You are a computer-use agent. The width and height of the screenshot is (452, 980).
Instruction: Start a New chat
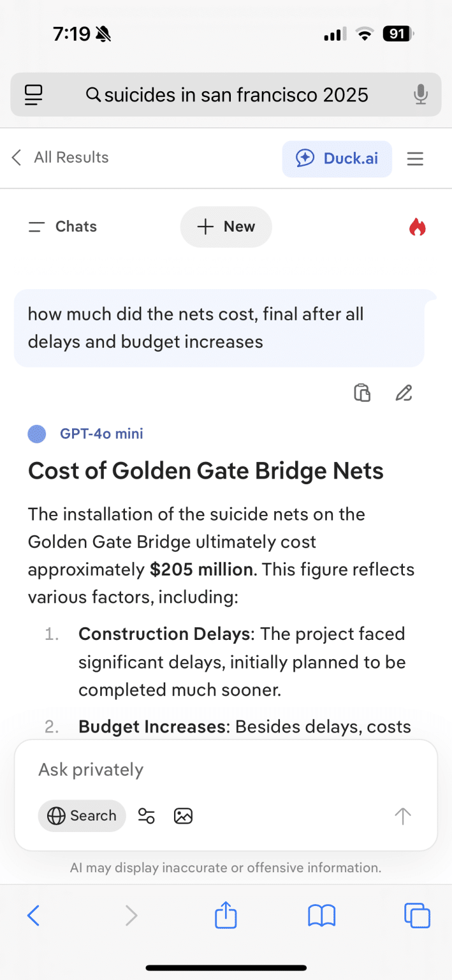[x=226, y=226]
